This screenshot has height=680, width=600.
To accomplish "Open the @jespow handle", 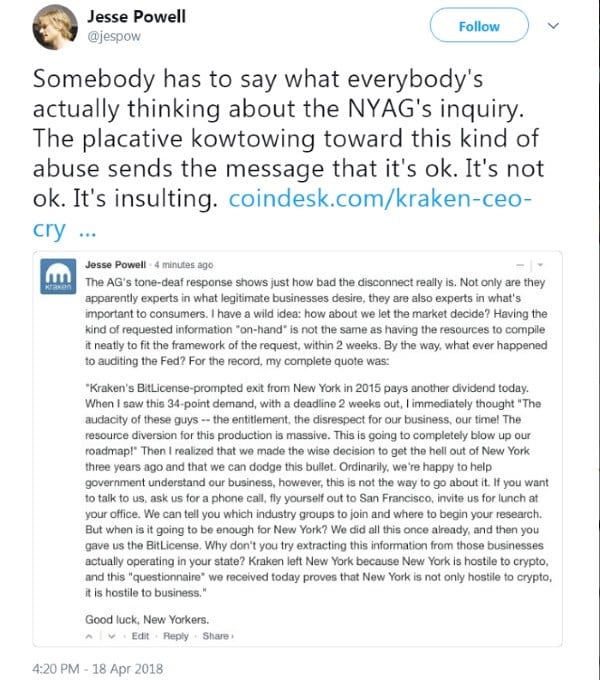I will 114,36.
